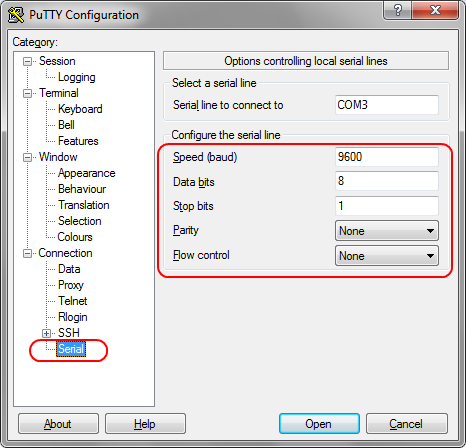This screenshot has width=466, height=448.
Task: Click the question mark help icon
Action: pyautogui.click(x=397, y=10)
